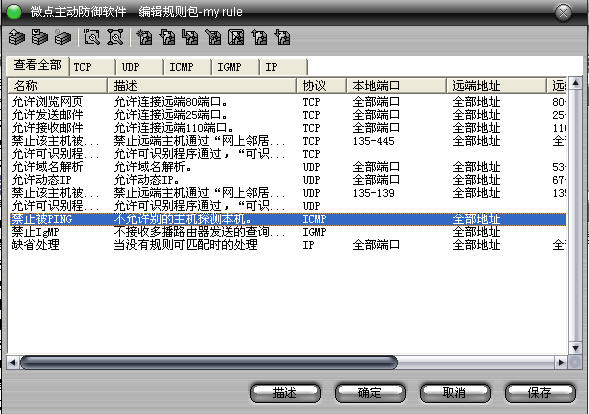Viewport: 589px width, 414px height.
Task: Select the 允许浏览网页 rule row
Action: (x=287, y=102)
